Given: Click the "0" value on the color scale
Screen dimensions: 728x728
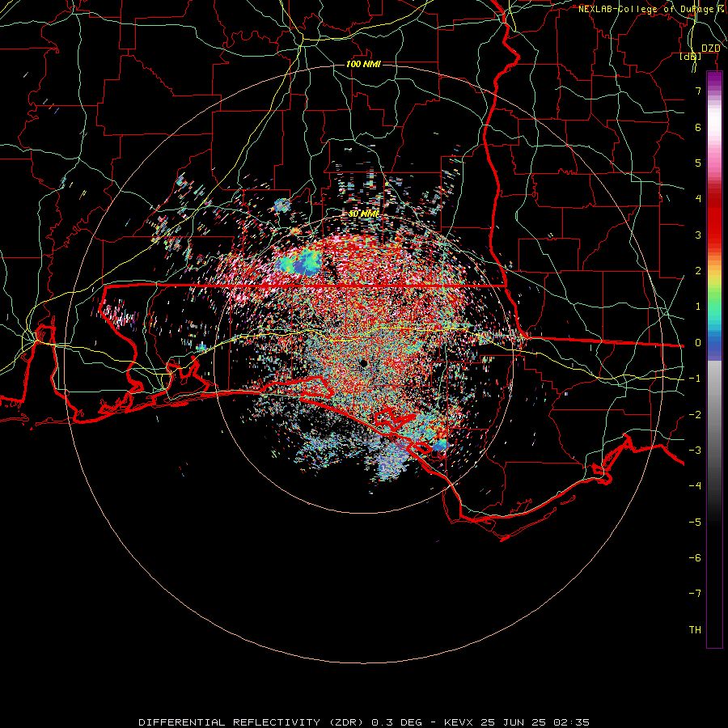Looking at the screenshot, I should coord(698,343).
